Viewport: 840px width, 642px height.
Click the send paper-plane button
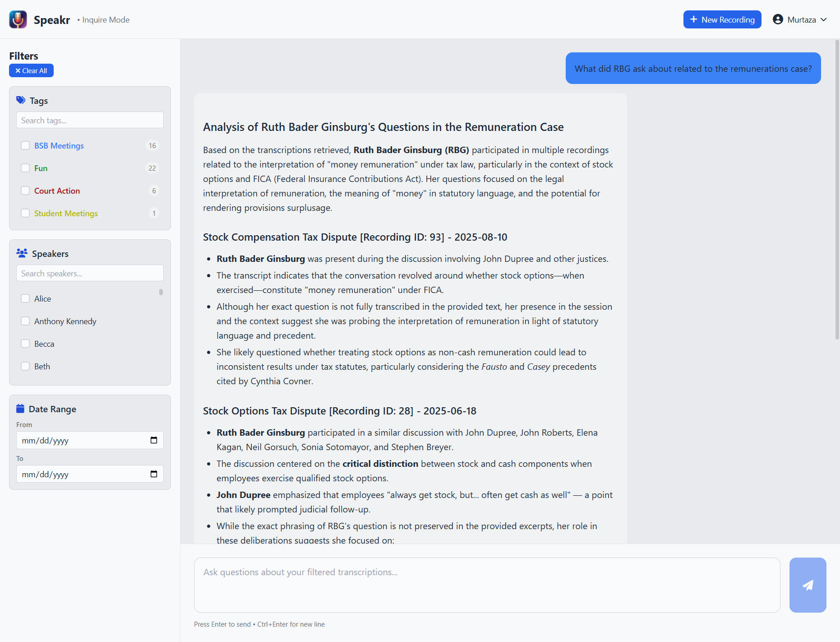808,585
